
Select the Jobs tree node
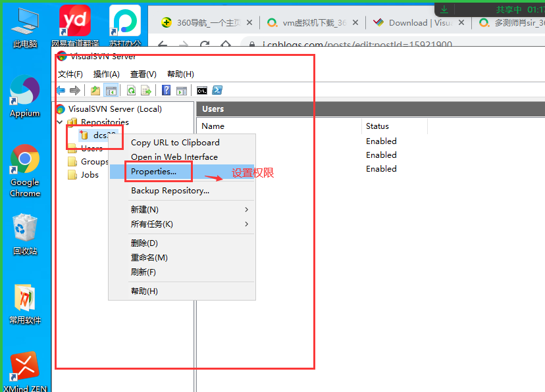pyautogui.click(x=90, y=175)
